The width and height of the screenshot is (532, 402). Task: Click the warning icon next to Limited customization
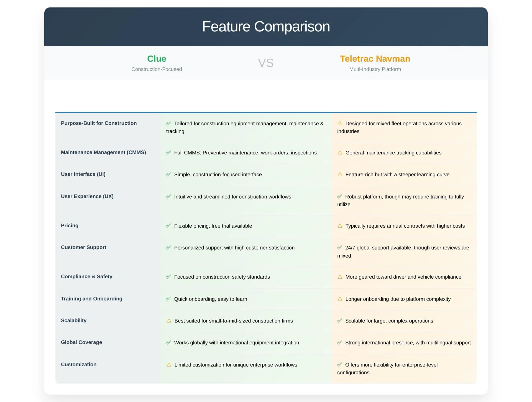pyautogui.click(x=169, y=365)
